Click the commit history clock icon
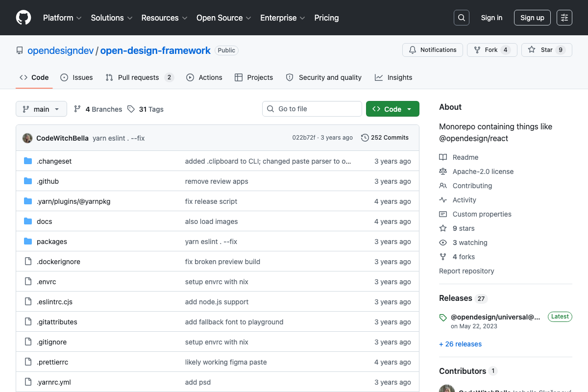Screen dimensions: 588x392 pyautogui.click(x=365, y=138)
